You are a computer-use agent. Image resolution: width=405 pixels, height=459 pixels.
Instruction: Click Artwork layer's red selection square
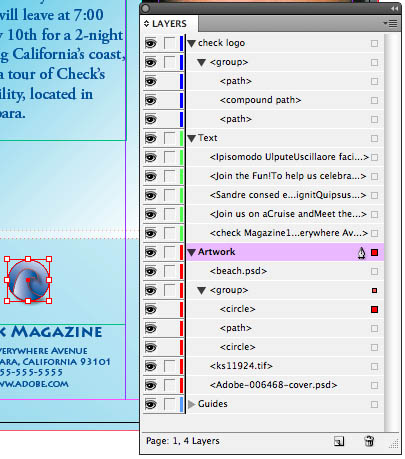(x=374, y=252)
